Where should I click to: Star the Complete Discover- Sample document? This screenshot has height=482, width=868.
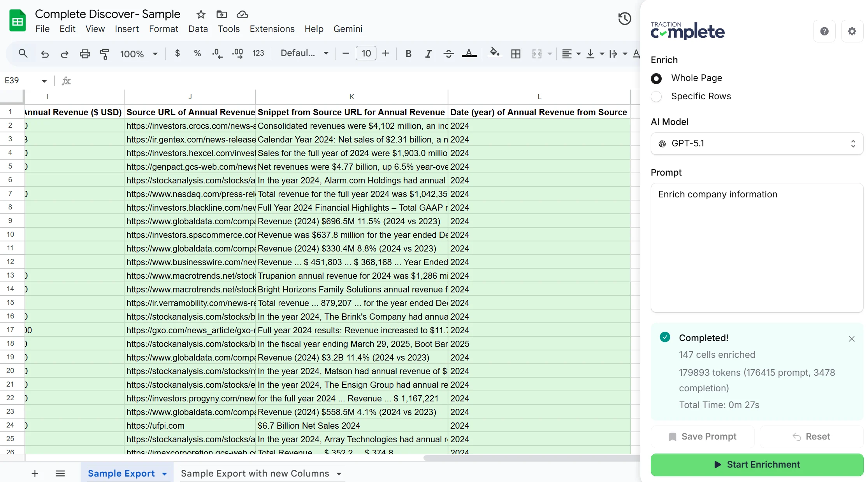click(x=201, y=14)
